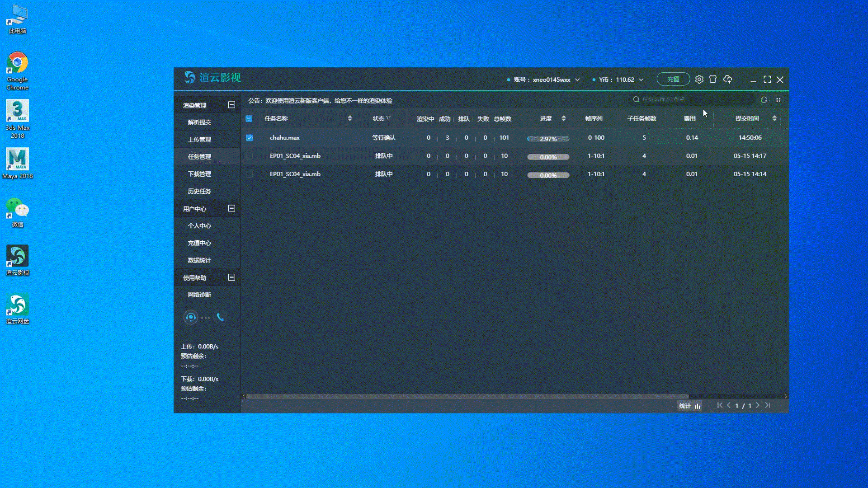Click the refresh task list icon
Screen dimensions: 868x488
(764, 100)
